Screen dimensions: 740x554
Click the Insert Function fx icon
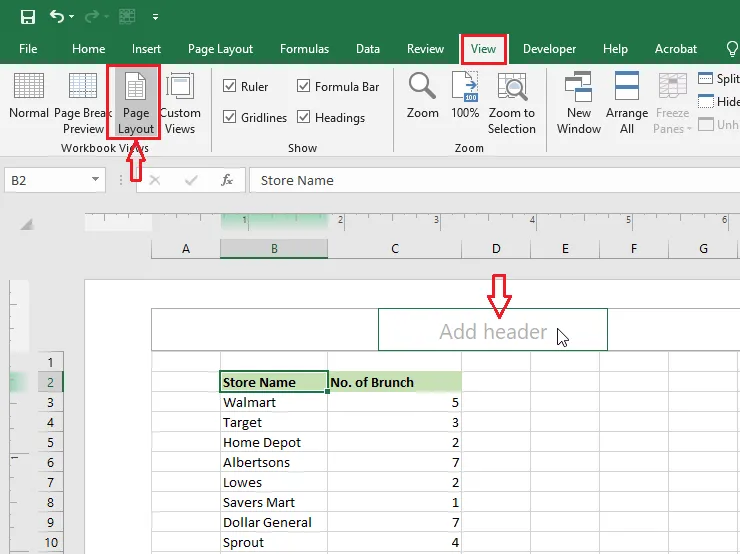pyautogui.click(x=227, y=180)
